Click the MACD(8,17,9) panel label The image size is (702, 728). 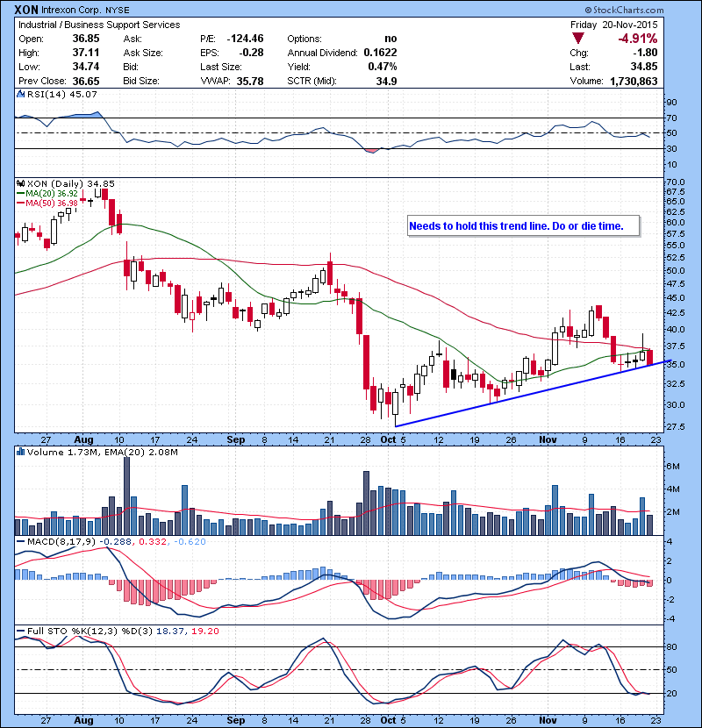click(61, 542)
